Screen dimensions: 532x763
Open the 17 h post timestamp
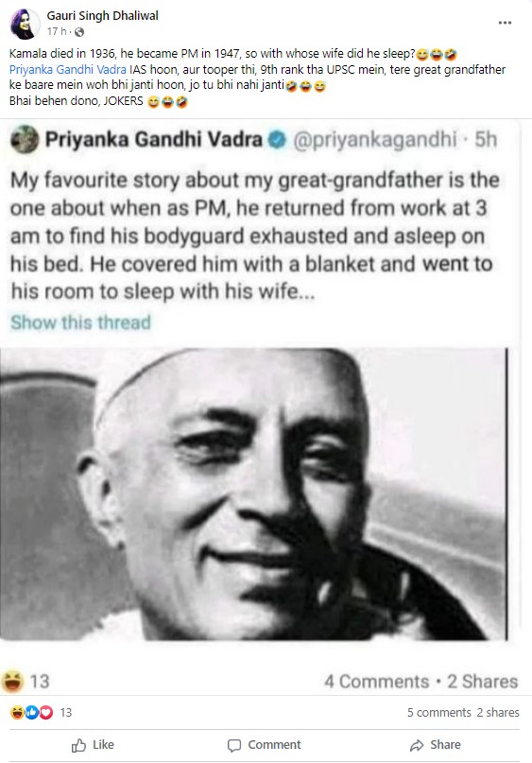(57, 31)
